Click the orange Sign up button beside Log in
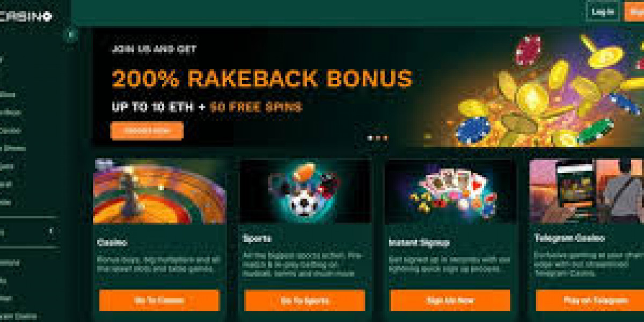The image size is (644, 322). 634,12
